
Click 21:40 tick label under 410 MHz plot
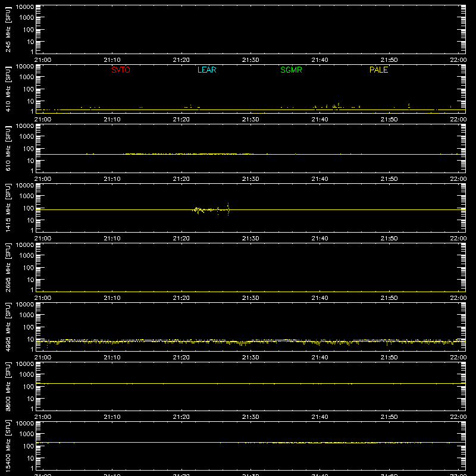pos(320,120)
